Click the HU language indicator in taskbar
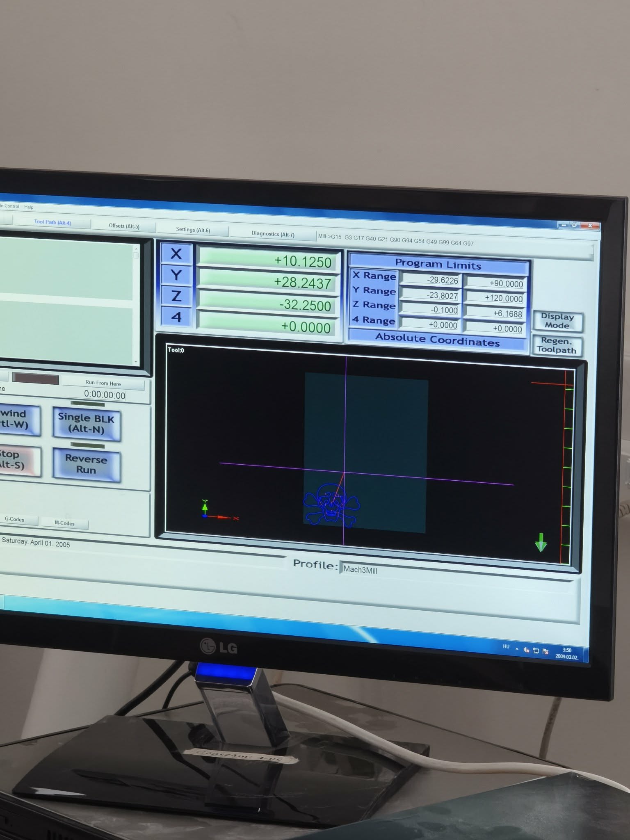 pyautogui.click(x=506, y=647)
